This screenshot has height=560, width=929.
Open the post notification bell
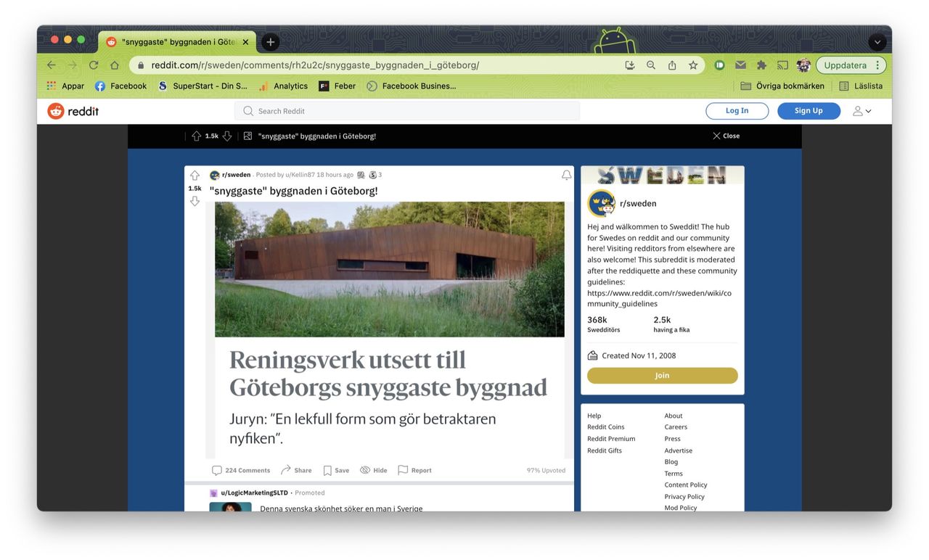566,174
